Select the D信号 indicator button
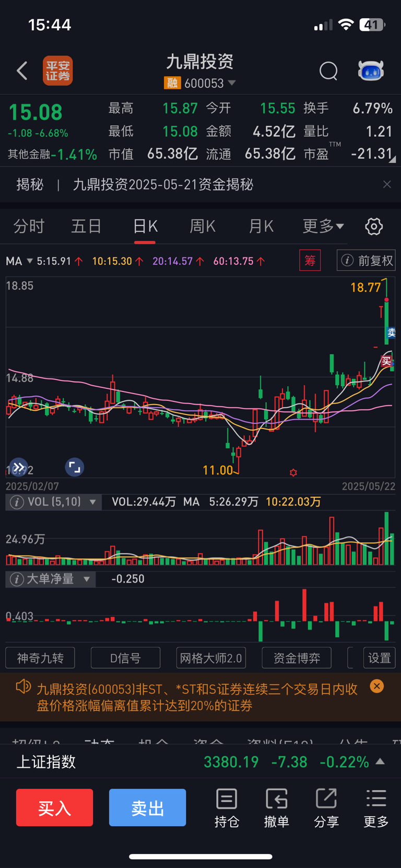The image size is (401, 868). pos(125,658)
